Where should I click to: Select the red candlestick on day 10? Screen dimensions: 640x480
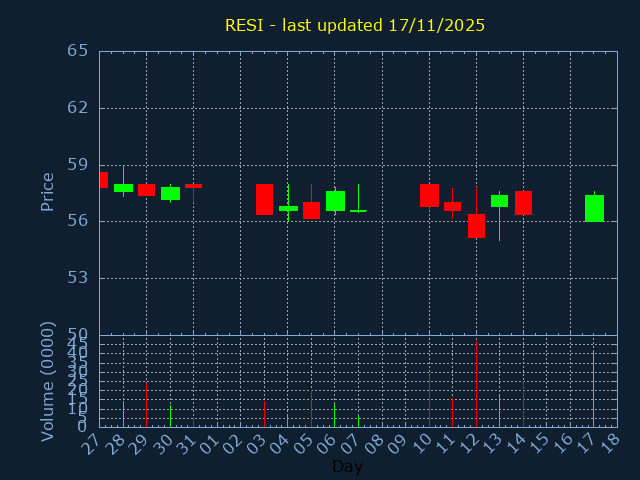point(429,195)
